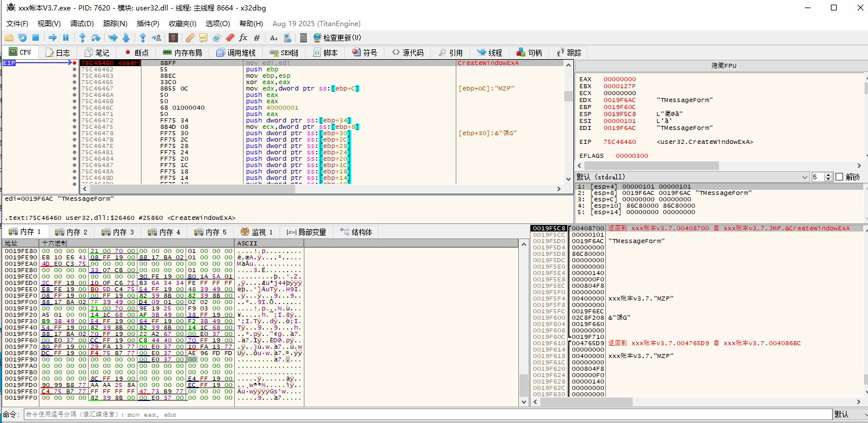The image size is (868, 423).
Task: Click the step into icon
Action: click(x=82, y=38)
